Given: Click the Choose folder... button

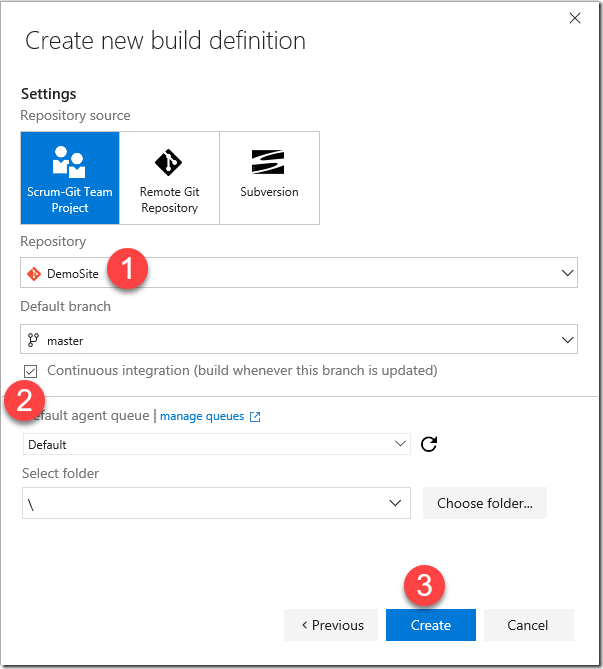Looking at the screenshot, I should [485, 503].
